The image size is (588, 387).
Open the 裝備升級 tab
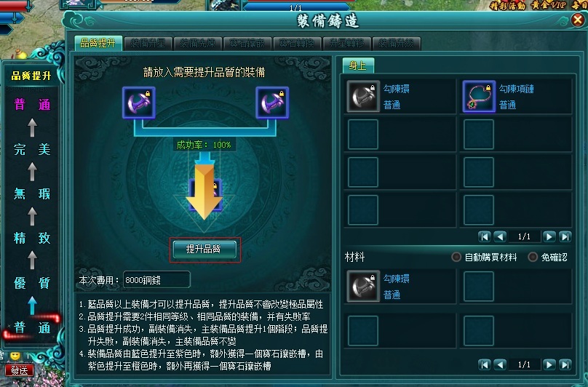(397, 43)
